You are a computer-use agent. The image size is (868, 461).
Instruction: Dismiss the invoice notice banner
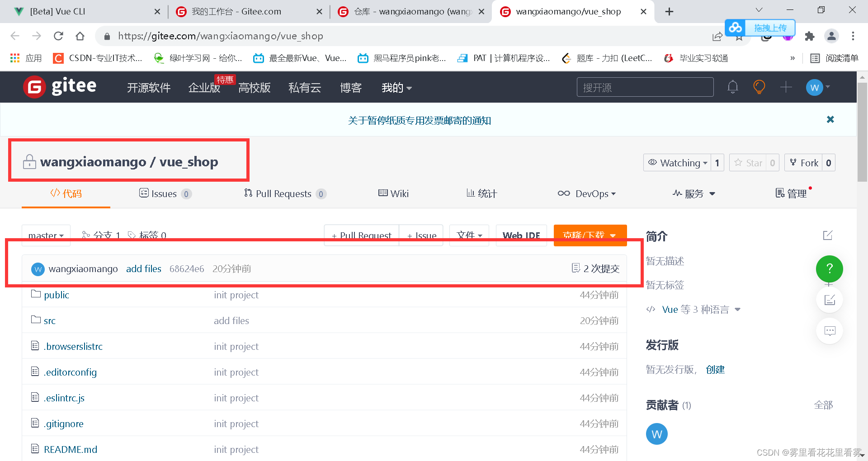pos(830,119)
